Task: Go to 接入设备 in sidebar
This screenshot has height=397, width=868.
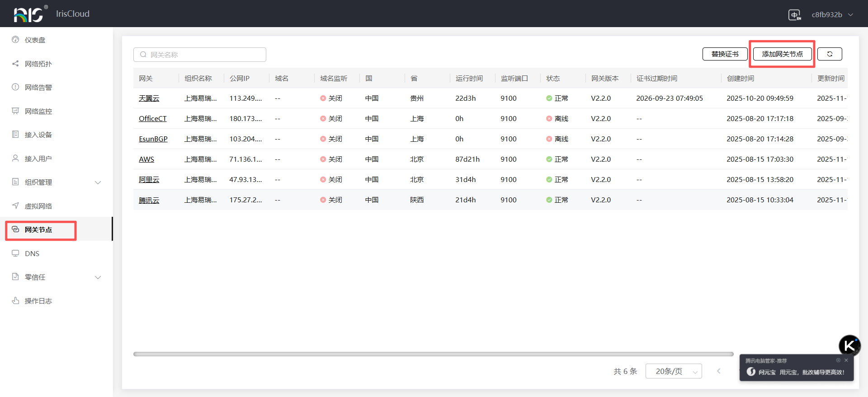Action: 38,135
